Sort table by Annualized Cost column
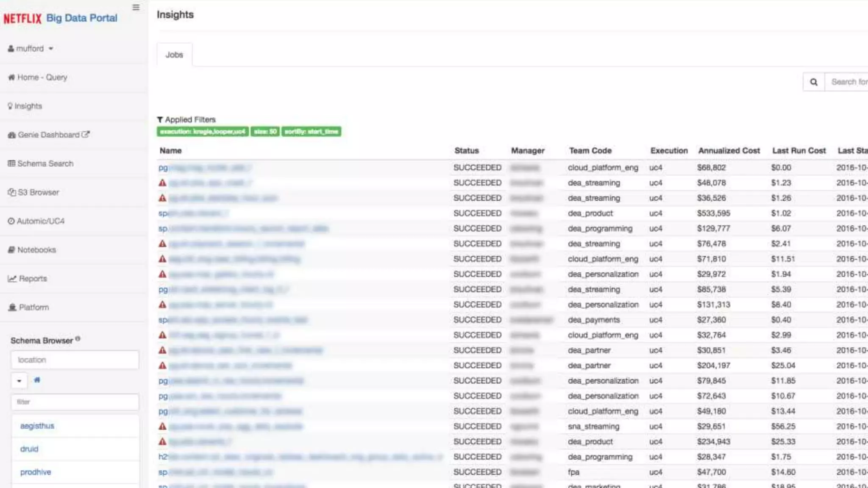868x488 pixels. click(x=729, y=150)
